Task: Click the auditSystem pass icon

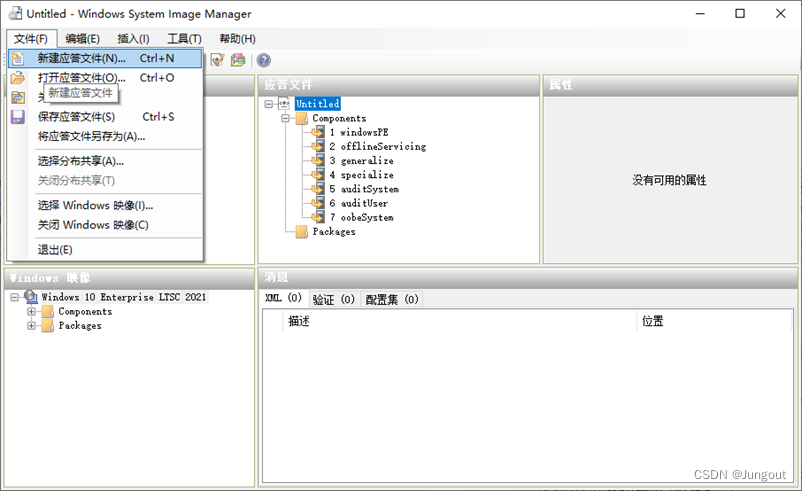Action: [318, 189]
